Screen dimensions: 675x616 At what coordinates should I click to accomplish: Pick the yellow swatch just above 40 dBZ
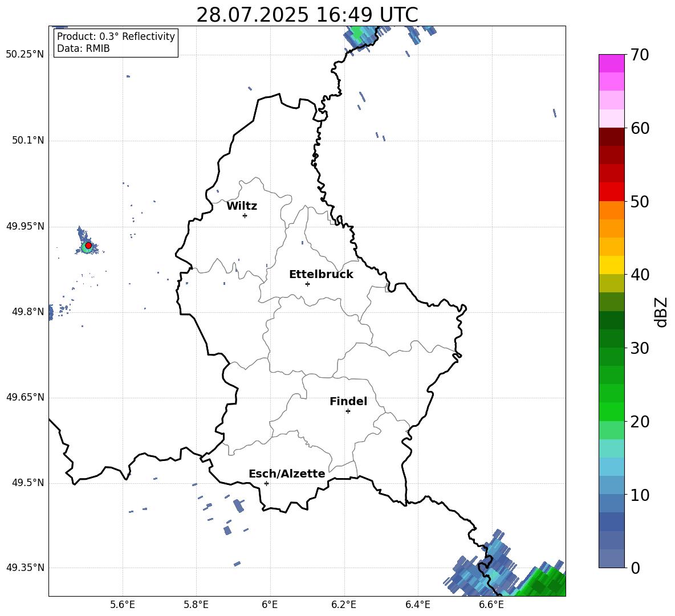click(x=611, y=265)
